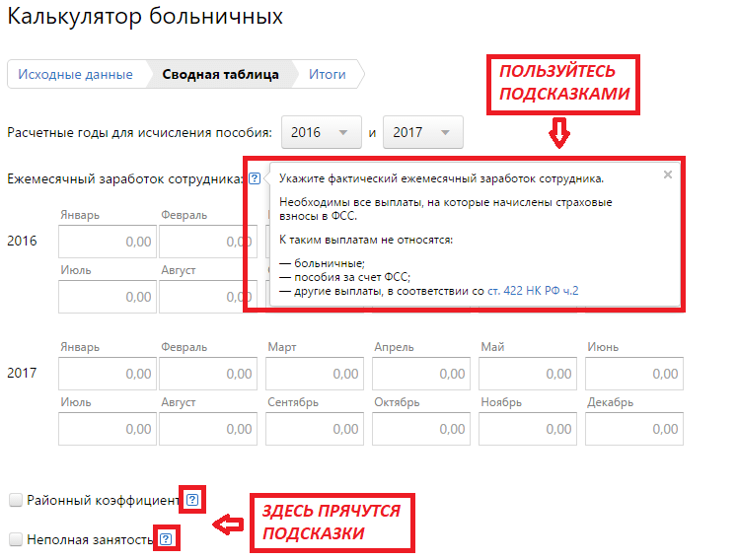
Task: Click the Калькулятор больничных heading
Action: click(145, 17)
